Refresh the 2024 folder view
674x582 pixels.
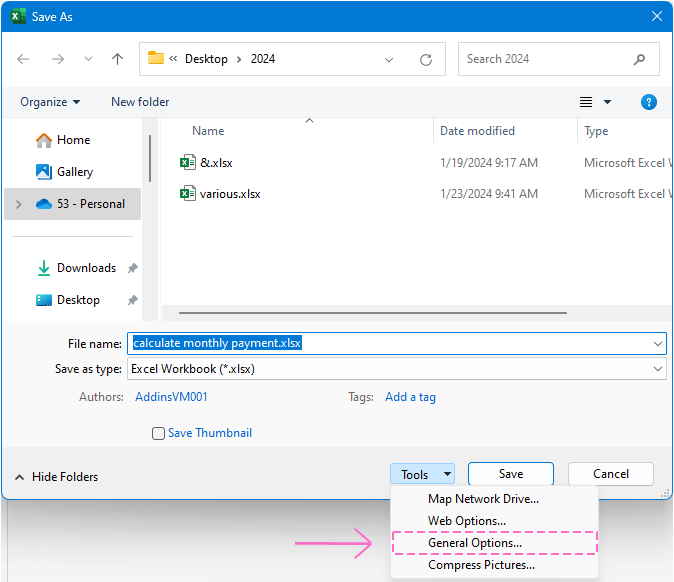tap(426, 59)
